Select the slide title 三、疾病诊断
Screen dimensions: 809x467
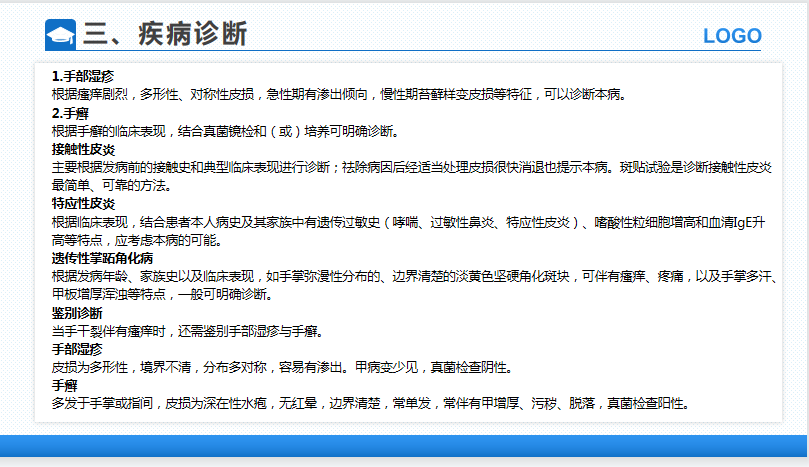click(165, 34)
